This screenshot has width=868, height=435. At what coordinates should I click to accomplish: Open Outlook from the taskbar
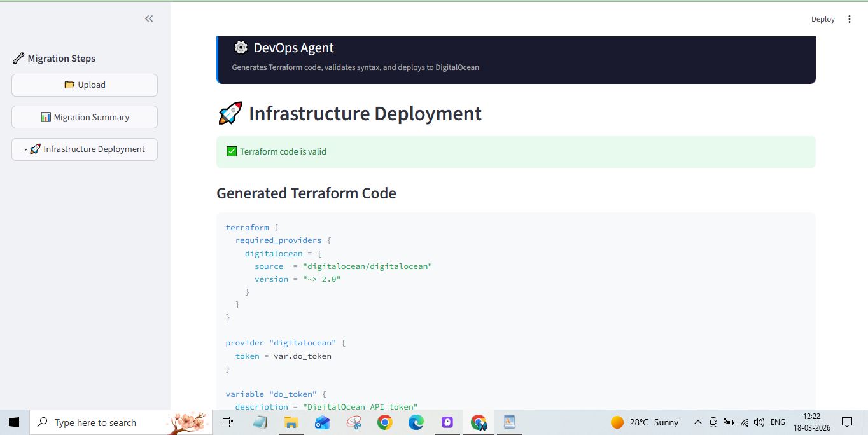[x=322, y=422]
